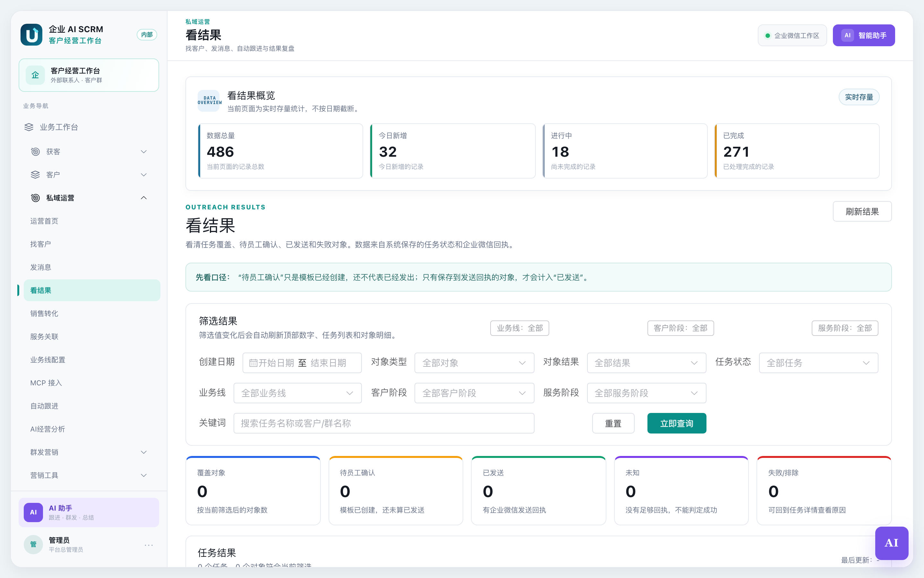Open the floating AI assistant button

click(x=892, y=543)
